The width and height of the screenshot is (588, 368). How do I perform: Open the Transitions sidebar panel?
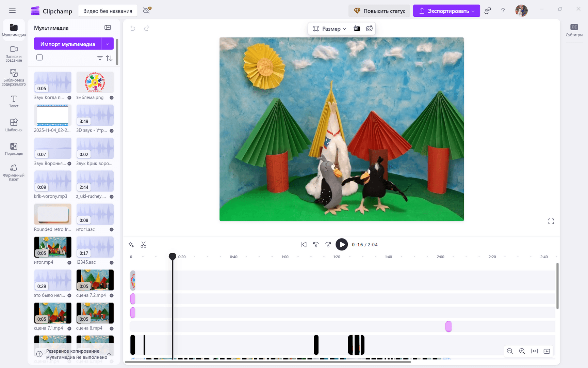14,149
